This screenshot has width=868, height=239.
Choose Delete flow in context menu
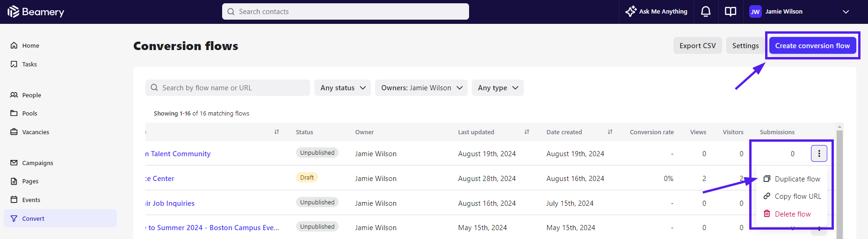792,214
